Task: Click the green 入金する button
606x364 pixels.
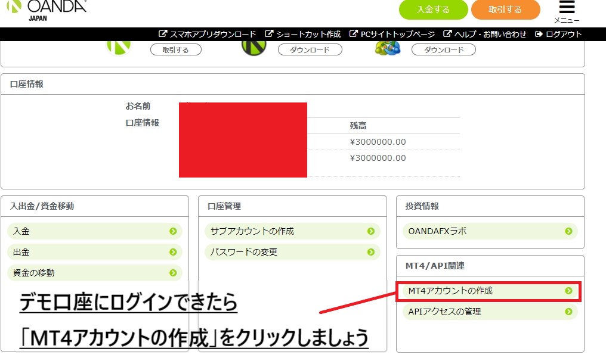Action: pos(433,10)
